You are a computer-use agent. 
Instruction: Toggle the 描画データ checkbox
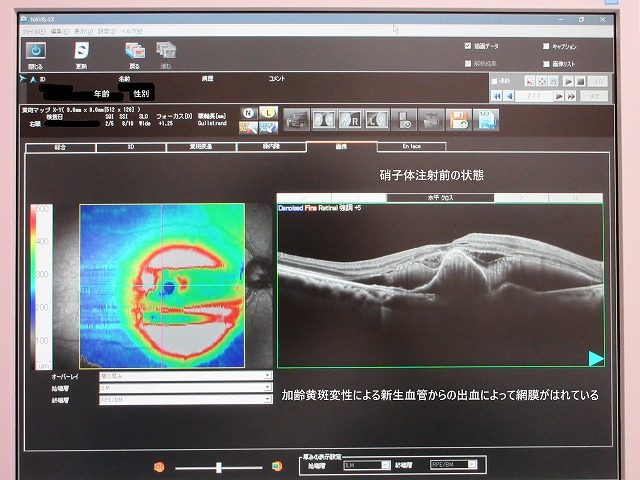(468, 46)
